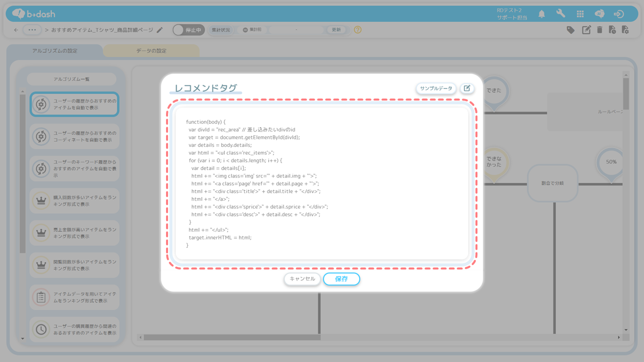Click the サンプルデータ button
The image size is (644, 362).
(x=436, y=88)
